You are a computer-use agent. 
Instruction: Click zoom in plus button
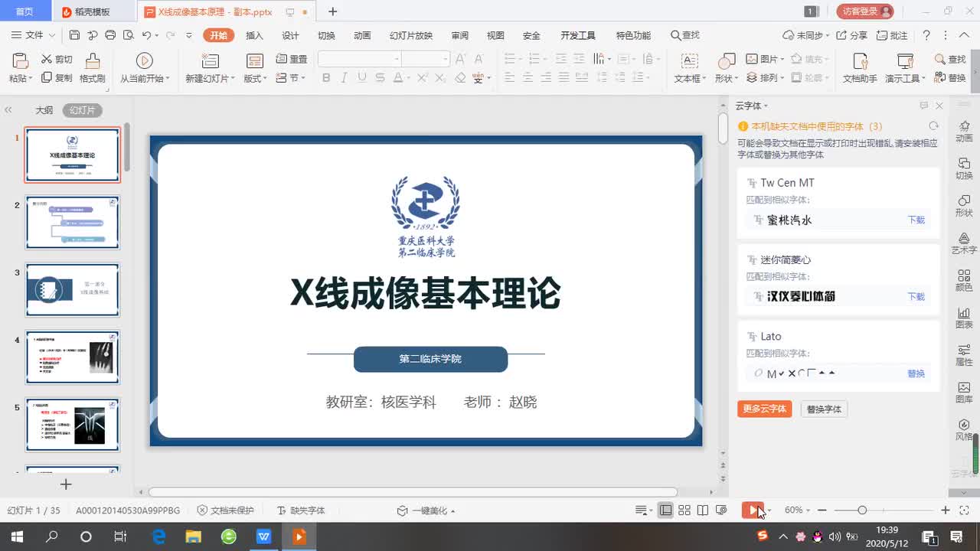946,510
